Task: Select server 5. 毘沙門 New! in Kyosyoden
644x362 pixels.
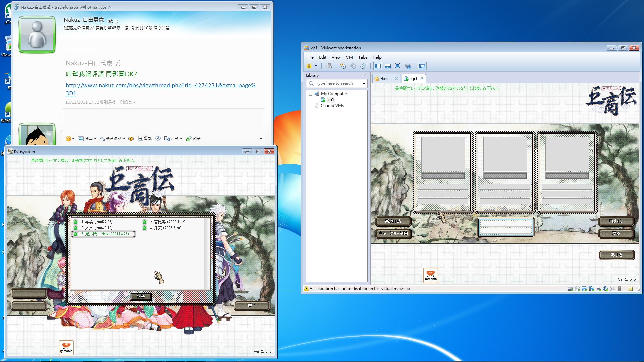Action: [103, 234]
